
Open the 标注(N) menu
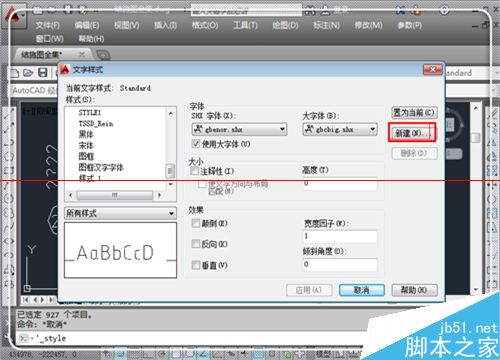326,25
